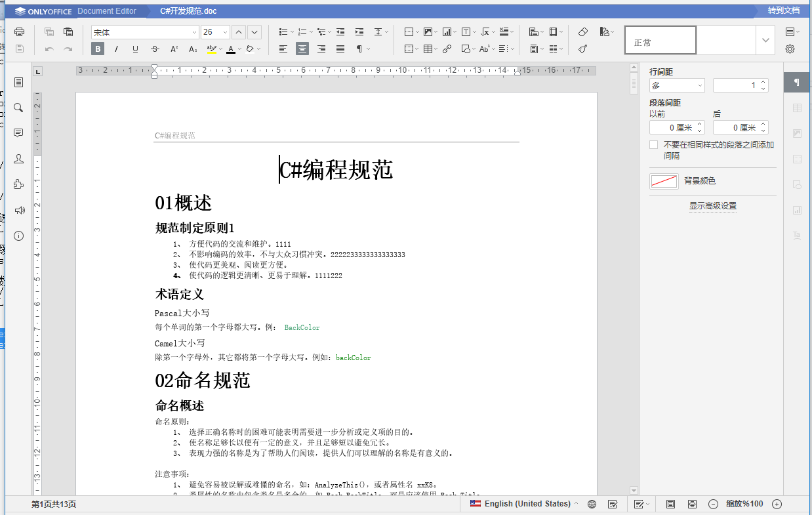The width and height of the screenshot is (812, 515).
Task: Open the About info icon
Action: (18, 236)
